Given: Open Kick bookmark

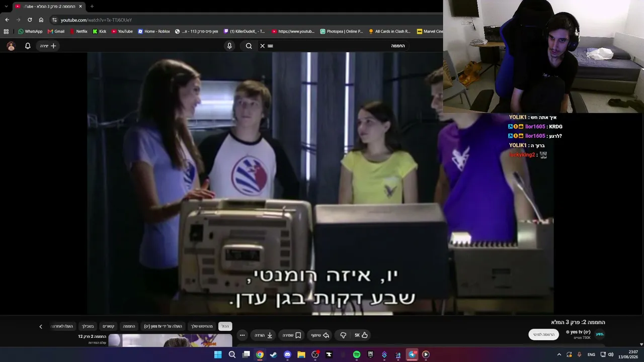Looking at the screenshot, I should tap(100, 31).
